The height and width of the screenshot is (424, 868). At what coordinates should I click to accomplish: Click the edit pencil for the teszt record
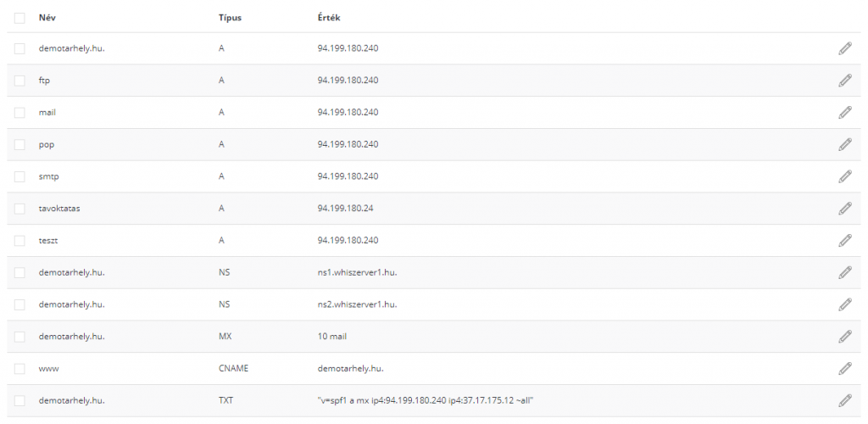[844, 240]
